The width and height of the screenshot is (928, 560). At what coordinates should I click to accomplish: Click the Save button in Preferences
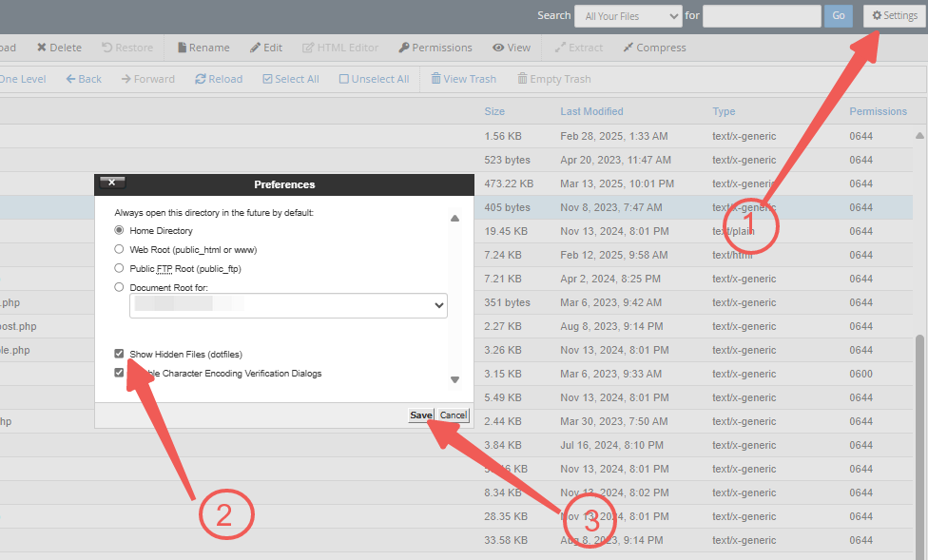click(421, 415)
